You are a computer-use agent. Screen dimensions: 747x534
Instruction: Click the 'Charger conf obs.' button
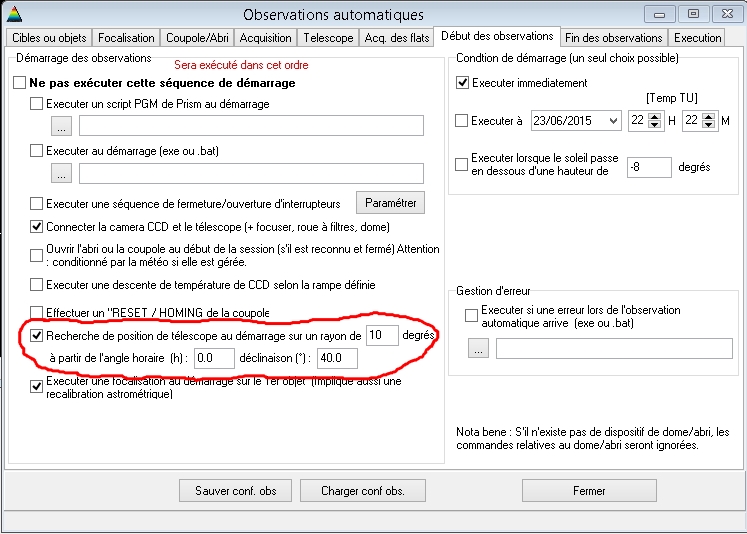[x=362, y=491]
